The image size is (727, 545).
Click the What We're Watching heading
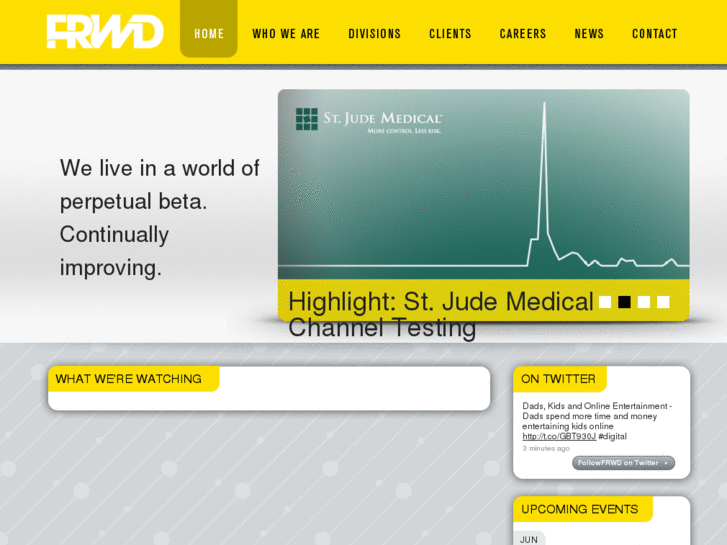(128, 379)
